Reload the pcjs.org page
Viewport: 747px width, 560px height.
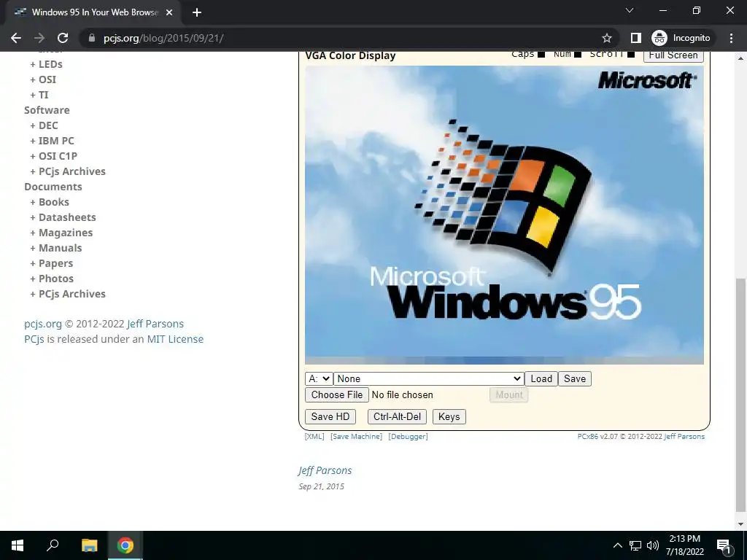pyautogui.click(x=63, y=38)
